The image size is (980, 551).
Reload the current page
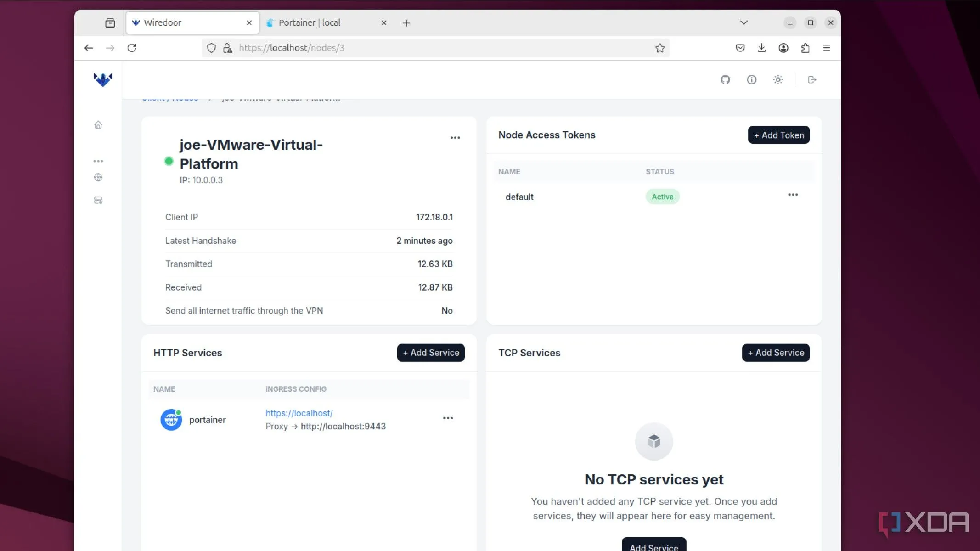(x=132, y=48)
